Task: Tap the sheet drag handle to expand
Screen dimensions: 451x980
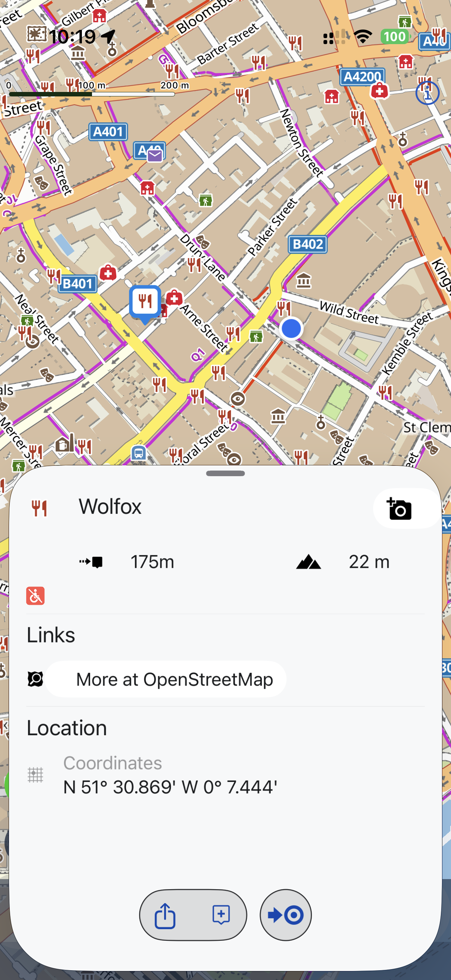Action: click(225, 473)
